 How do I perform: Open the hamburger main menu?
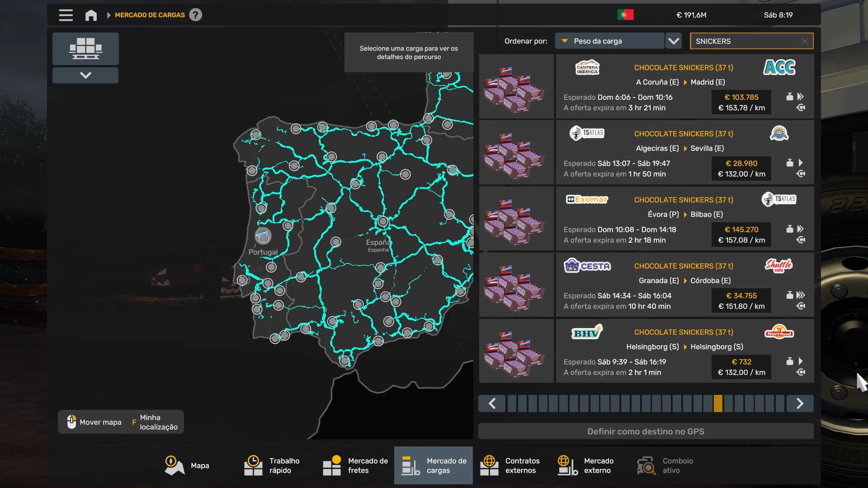tap(66, 15)
